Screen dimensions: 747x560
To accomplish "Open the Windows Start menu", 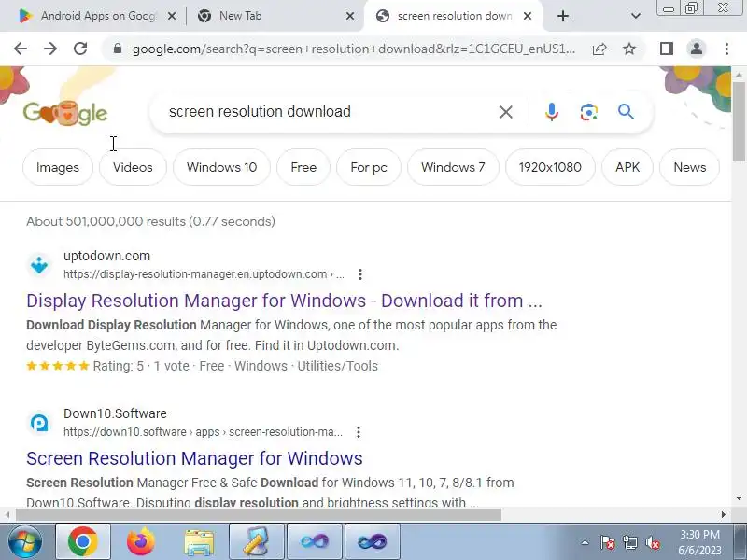I will coord(24,541).
